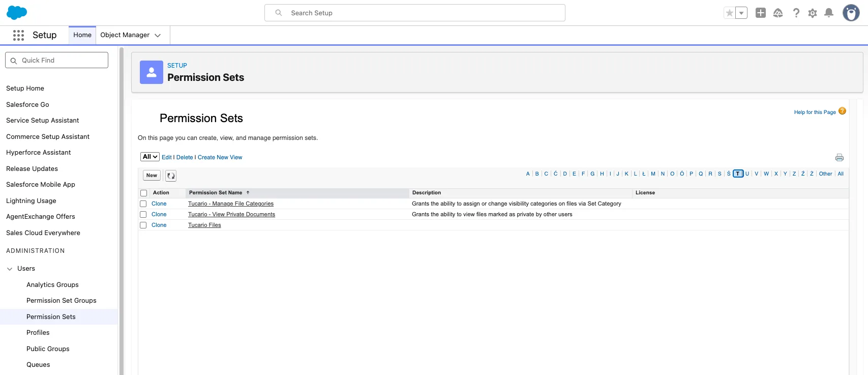
Task: Open the Setup gear icon
Action: point(813,13)
